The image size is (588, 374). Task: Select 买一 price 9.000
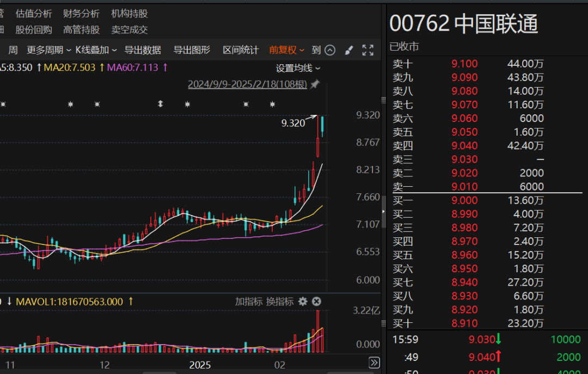click(464, 200)
